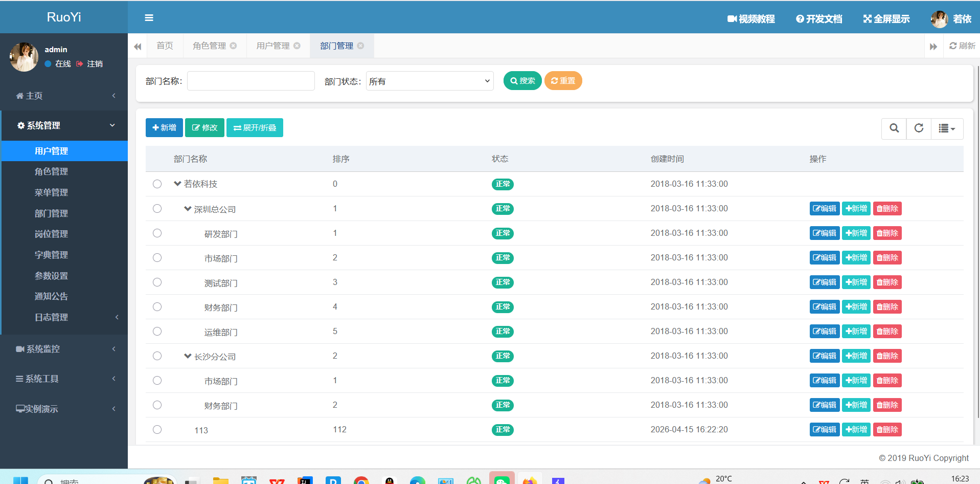Enter 全屏显示 fullscreen mode
The height and width of the screenshot is (484, 980).
pyautogui.click(x=886, y=19)
